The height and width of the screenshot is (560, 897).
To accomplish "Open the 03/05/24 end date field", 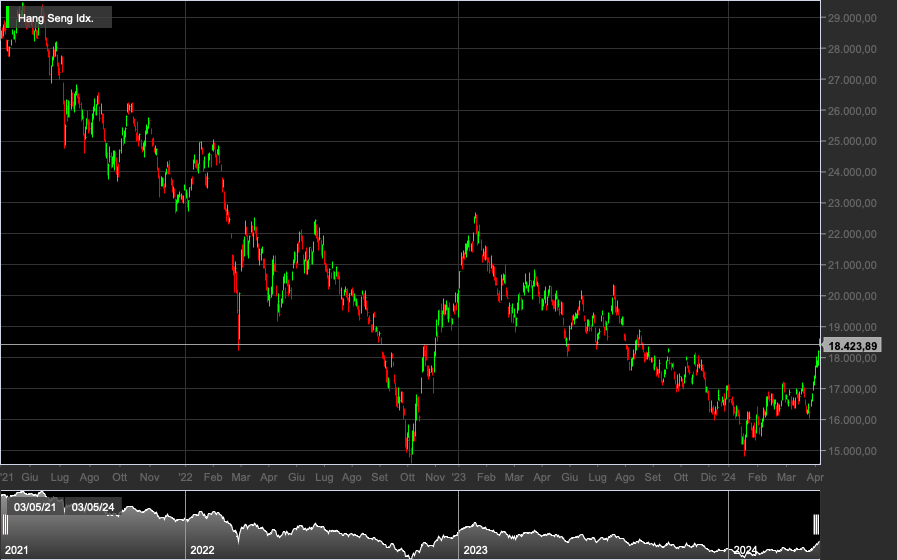I will (93, 507).
